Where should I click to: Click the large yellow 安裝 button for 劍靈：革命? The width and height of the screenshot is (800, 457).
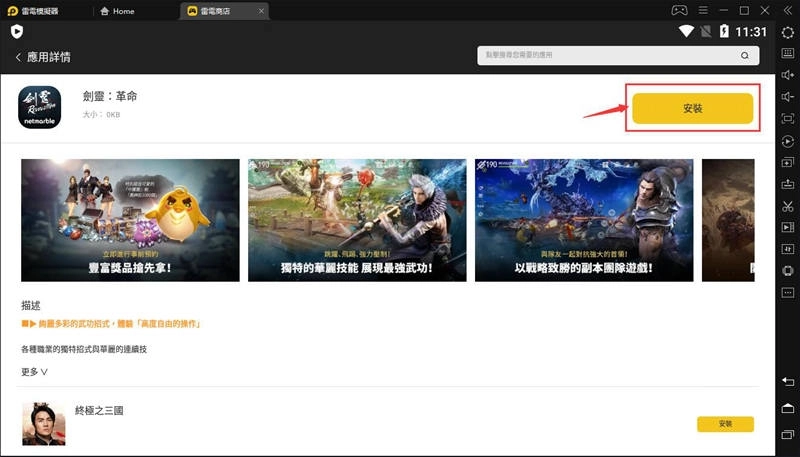(692, 108)
